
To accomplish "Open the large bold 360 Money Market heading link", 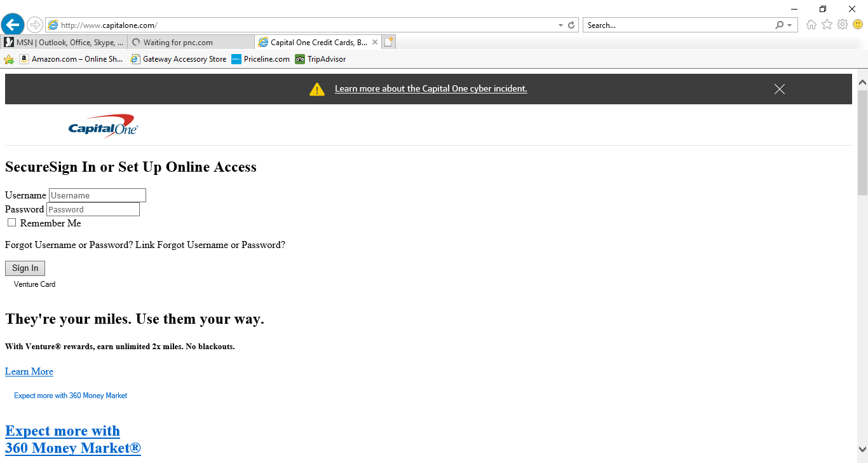I will point(73,439).
